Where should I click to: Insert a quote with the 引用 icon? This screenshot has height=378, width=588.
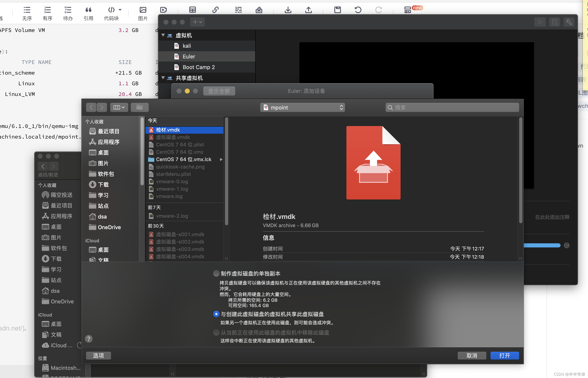(x=88, y=10)
